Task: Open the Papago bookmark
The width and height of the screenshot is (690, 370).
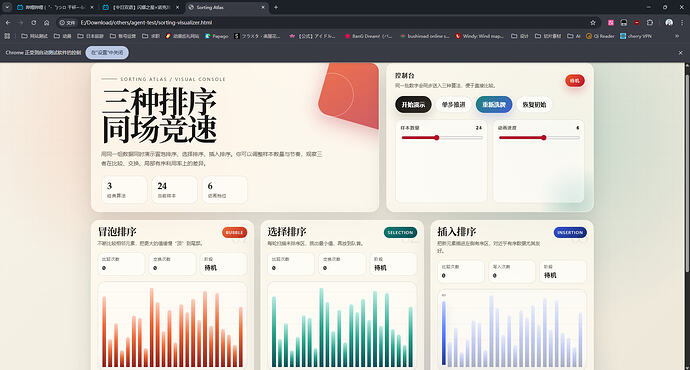Action: [217, 36]
